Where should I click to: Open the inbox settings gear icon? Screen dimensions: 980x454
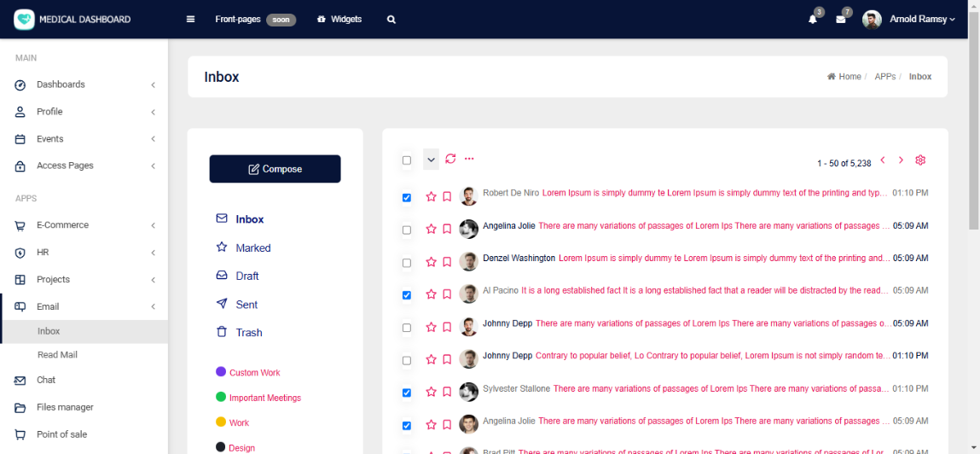pos(920,160)
